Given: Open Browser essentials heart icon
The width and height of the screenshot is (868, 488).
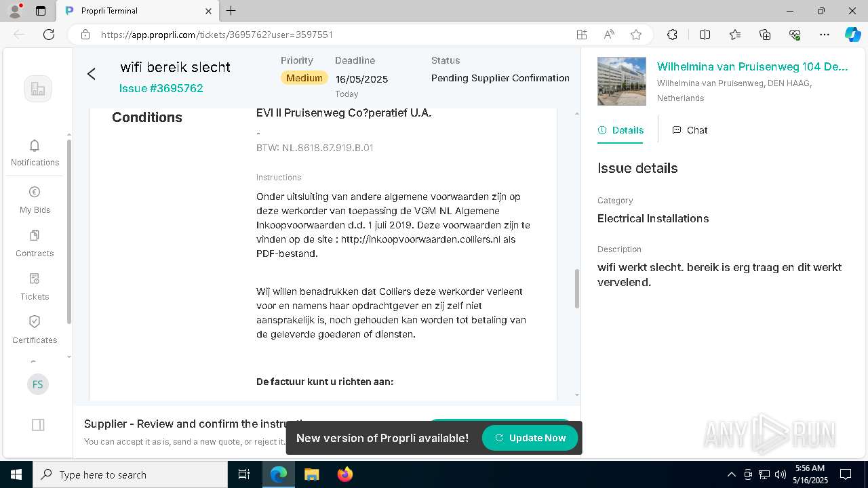Looking at the screenshot, I should click(795, 35).
